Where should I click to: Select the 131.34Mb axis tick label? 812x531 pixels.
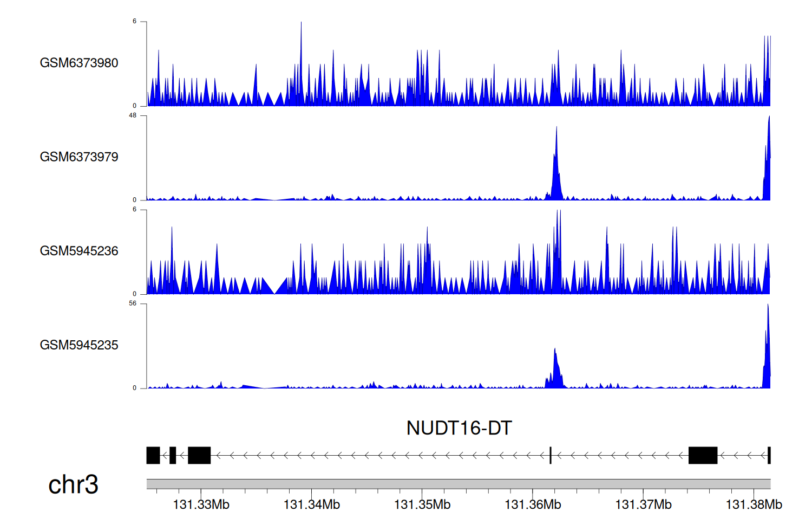tap(311, 505)
